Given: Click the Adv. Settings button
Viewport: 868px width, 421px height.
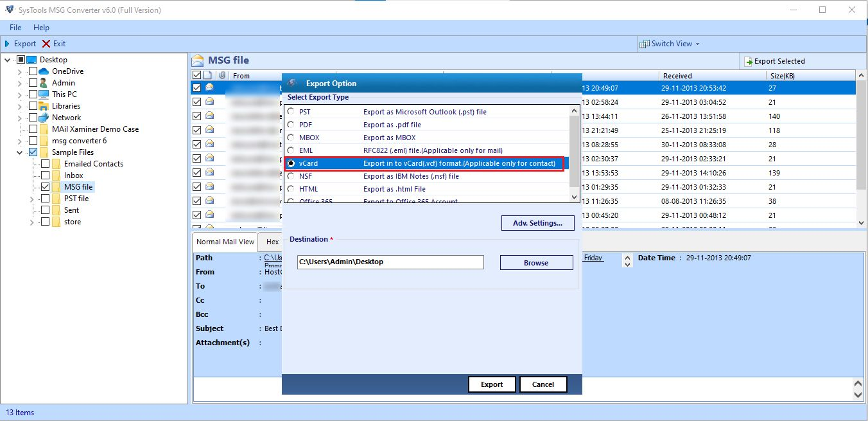Looking at the screenshot, I should 538,223.
